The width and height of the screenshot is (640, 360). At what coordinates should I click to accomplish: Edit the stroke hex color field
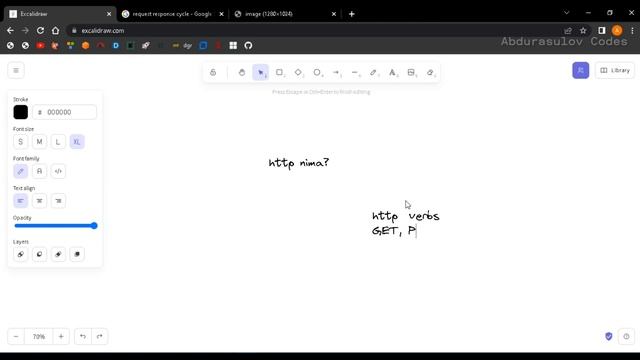pos(65,112)
